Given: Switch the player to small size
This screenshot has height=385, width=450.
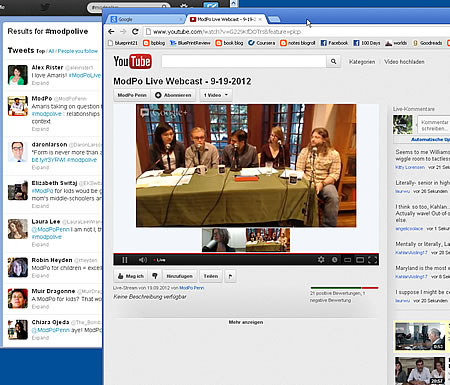Looking at the screenshot, I should (x=347, y=260).
